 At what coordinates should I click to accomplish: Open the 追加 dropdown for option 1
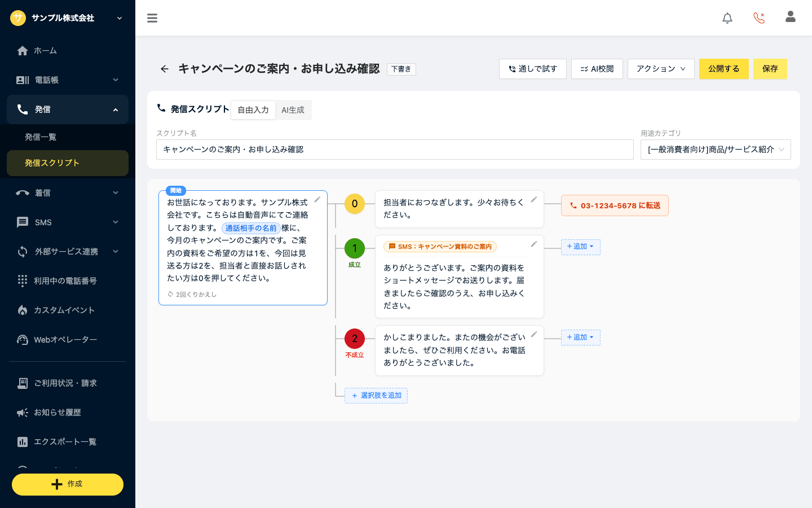581,247
